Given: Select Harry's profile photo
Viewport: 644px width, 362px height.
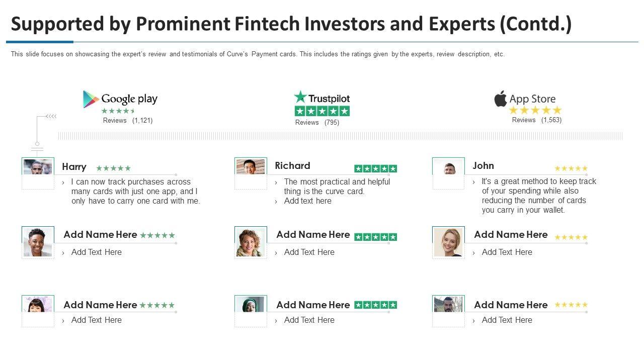Looking at the screenshot, I should [x=38, y=167].
